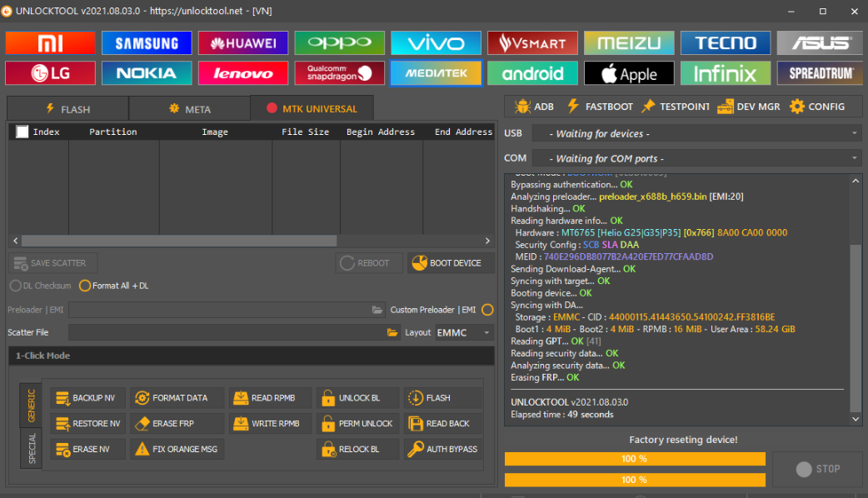Open the Spreadtrum brand tile
This screenshot has height=498, width=868.
(821, 73)
